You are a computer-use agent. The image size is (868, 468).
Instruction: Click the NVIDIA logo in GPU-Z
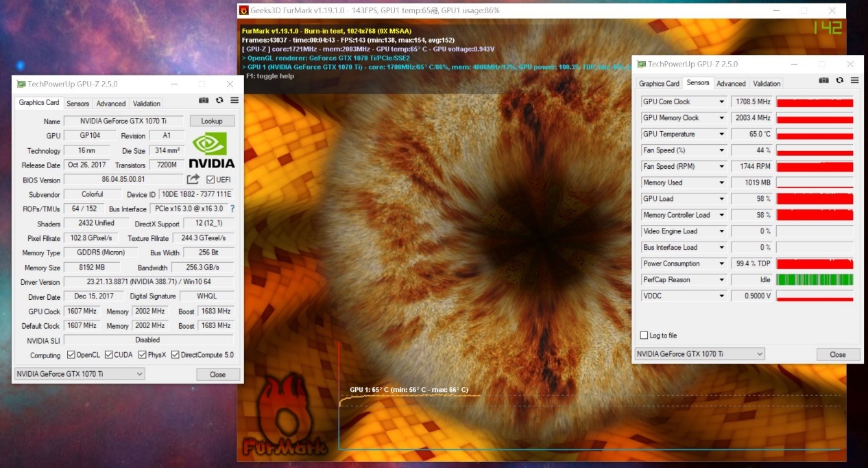click(x=212, y=151)
